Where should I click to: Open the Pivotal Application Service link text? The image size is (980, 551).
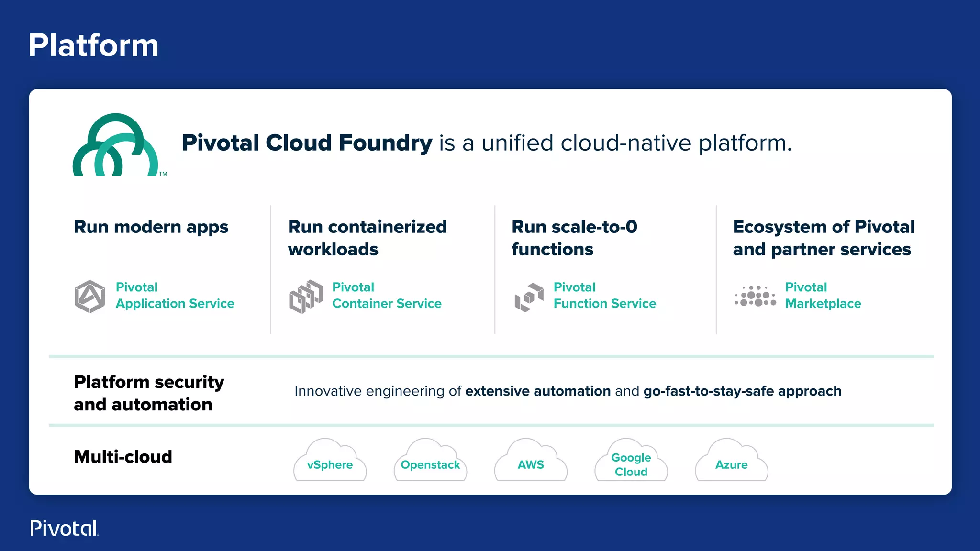[x=175, y=296]
